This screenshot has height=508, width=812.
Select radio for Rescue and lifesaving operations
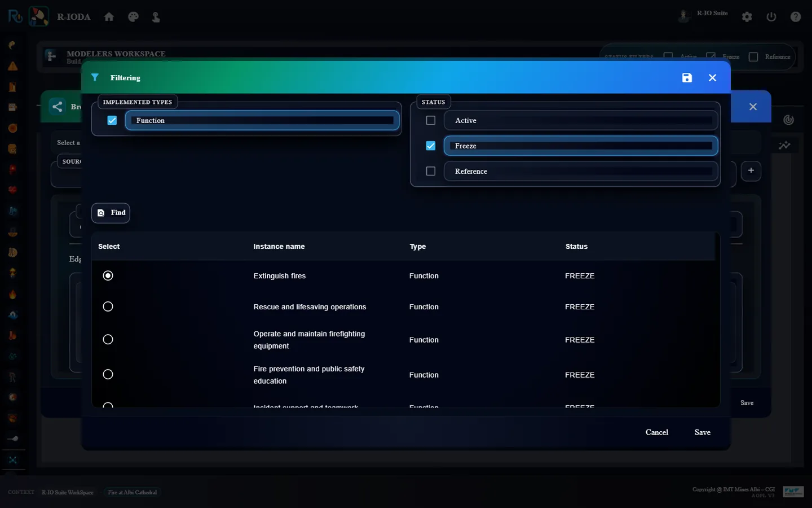point(108,306)
